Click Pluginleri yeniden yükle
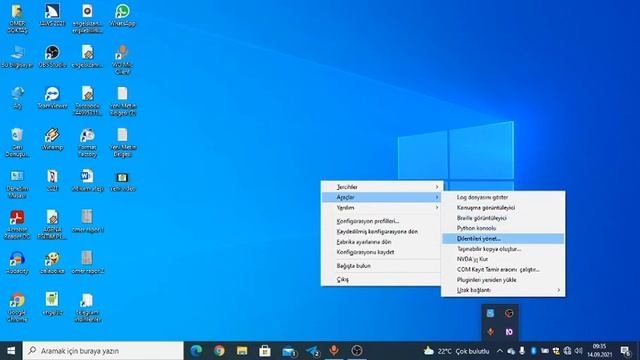This screenshot has width=640, height=360. click(503, 280)
